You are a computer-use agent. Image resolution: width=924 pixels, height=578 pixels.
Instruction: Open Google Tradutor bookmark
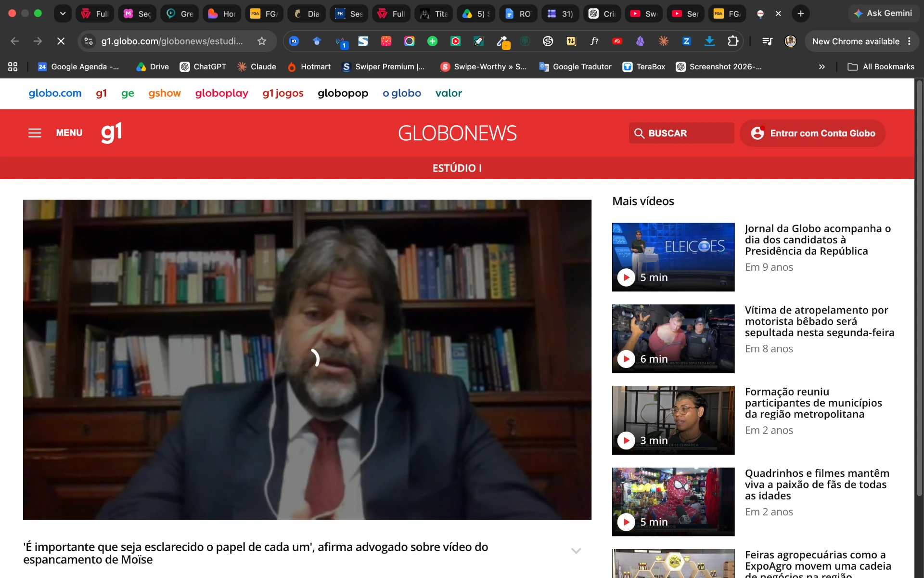click(x=576, y=67)
